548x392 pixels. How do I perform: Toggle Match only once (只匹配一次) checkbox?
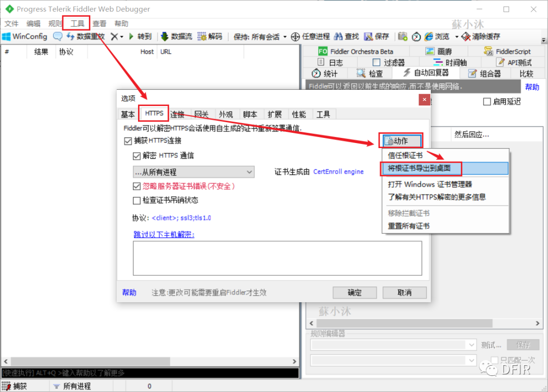click(495, 360)
